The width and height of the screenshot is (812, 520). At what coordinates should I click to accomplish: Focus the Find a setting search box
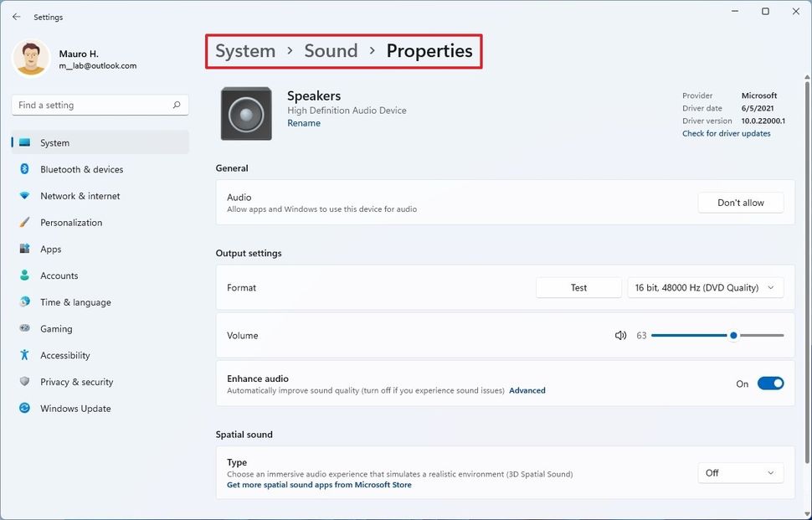pyautogui.click(x=92, y=106)
